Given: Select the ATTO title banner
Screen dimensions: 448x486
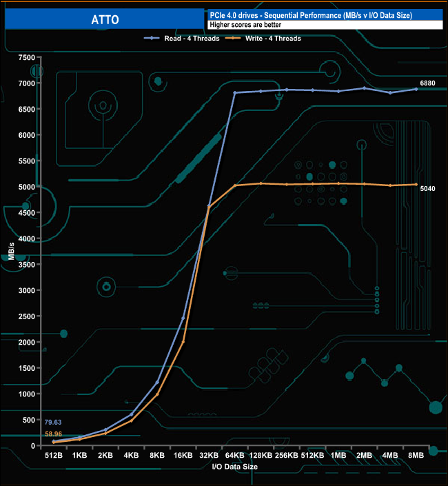Looking at the screenshot, I should [x=103, y=19].
